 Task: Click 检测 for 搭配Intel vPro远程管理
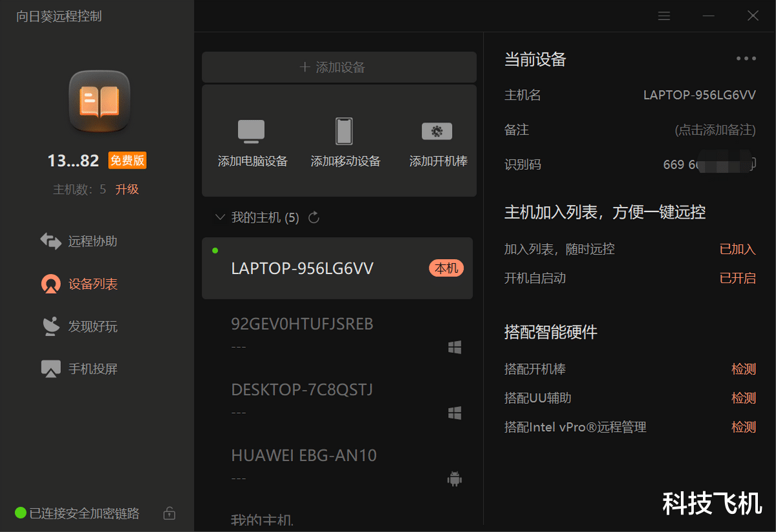pyautogui.click(x=744, y=427)
